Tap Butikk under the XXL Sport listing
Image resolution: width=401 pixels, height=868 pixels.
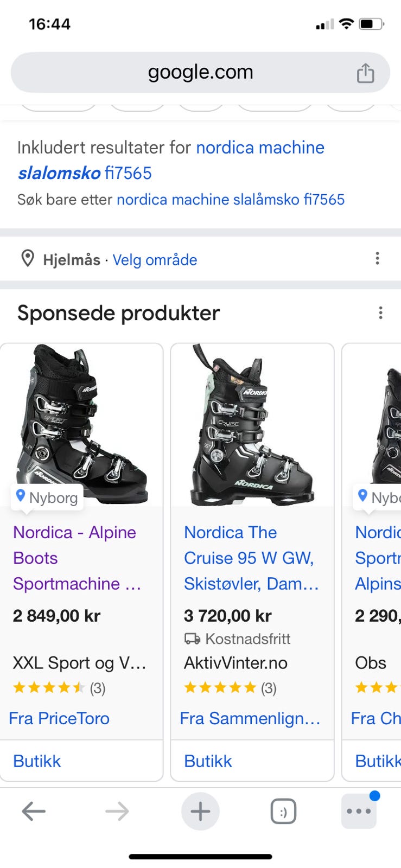37,761
